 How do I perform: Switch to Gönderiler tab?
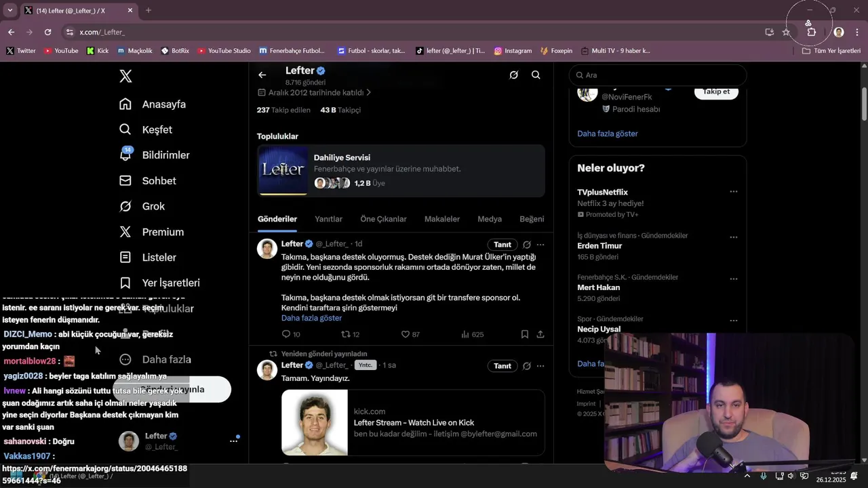pos(277,219)
